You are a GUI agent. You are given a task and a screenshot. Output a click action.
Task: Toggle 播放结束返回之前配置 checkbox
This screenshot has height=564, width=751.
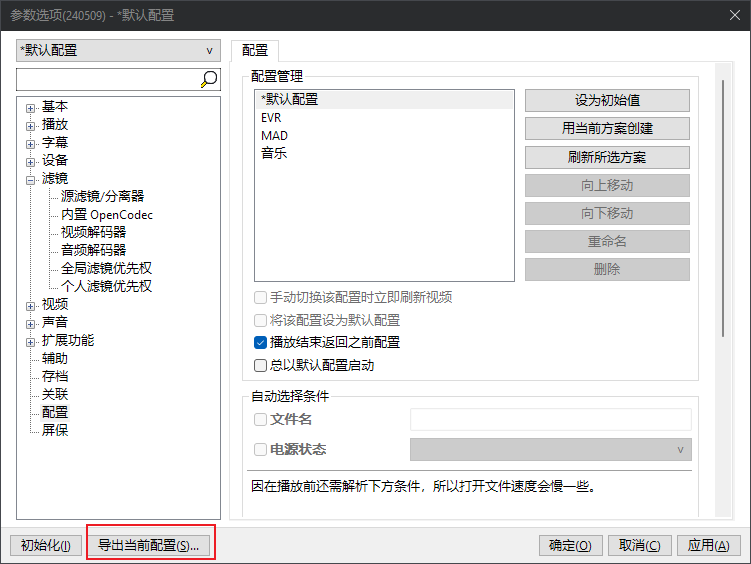261,342
